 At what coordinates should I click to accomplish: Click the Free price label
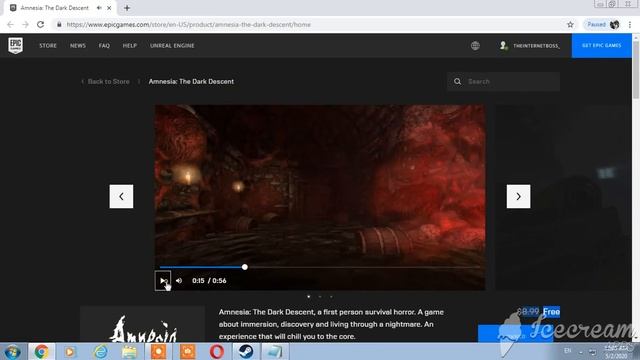(551, 312)
